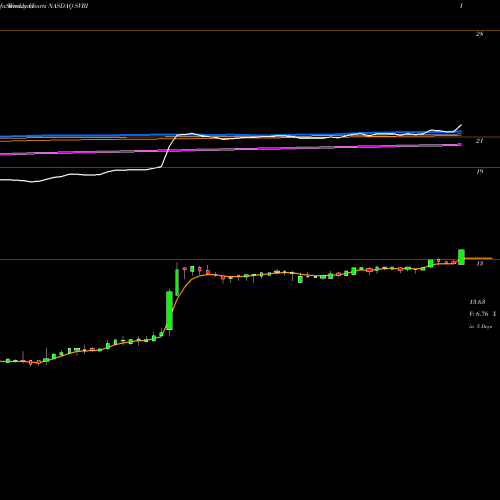Click the price axis label 19

click(x=479, y=172)
